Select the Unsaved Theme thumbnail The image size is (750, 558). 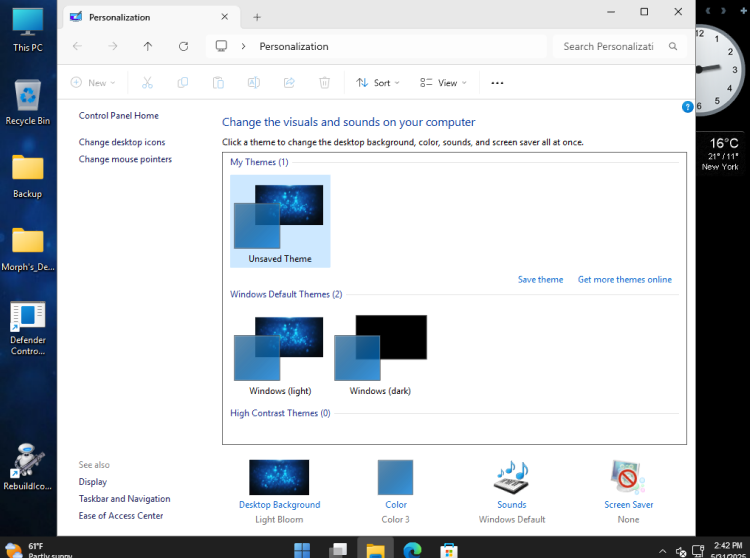280,221
